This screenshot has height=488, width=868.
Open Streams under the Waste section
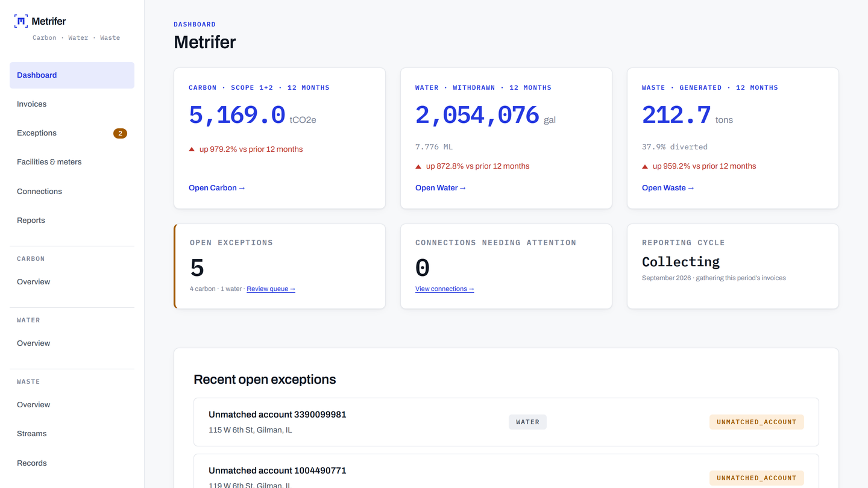pyautogui.click(x=72, y=434)
